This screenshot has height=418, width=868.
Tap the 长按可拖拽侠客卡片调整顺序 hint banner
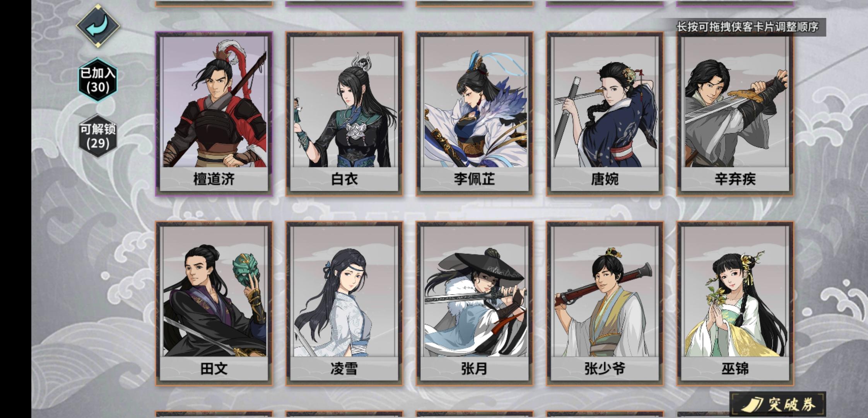747,27
